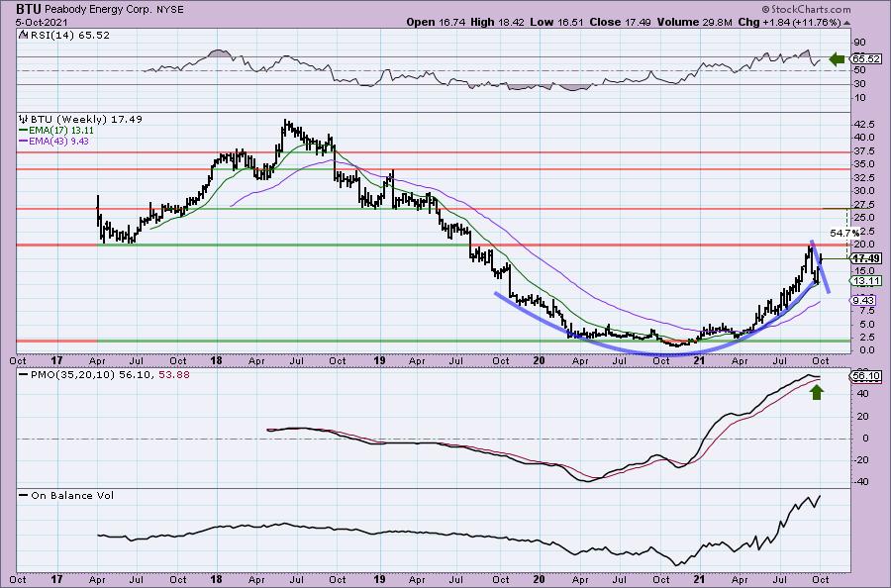This screenshot has height=588, width=891.
Task: Click the Low 16.51 value
Action: pos(555,22)
